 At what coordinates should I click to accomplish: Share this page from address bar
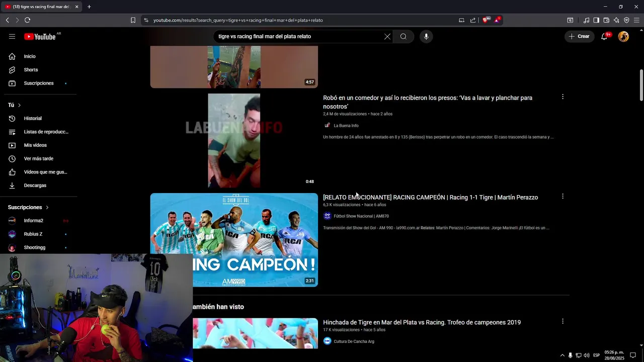click(x=473, y=20)
